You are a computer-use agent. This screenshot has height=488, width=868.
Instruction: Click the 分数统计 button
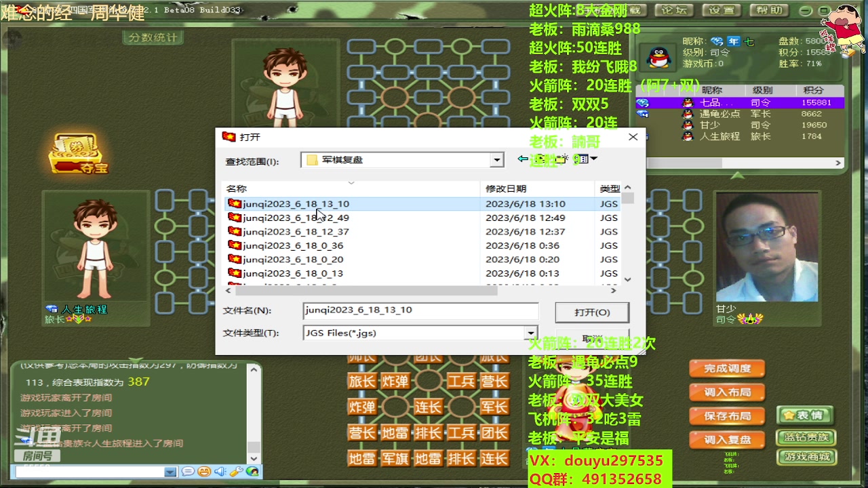(153, 37)
